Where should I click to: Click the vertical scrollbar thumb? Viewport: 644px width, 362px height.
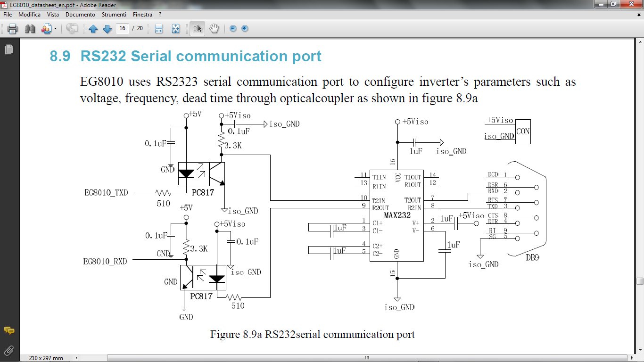click(640, 281)
